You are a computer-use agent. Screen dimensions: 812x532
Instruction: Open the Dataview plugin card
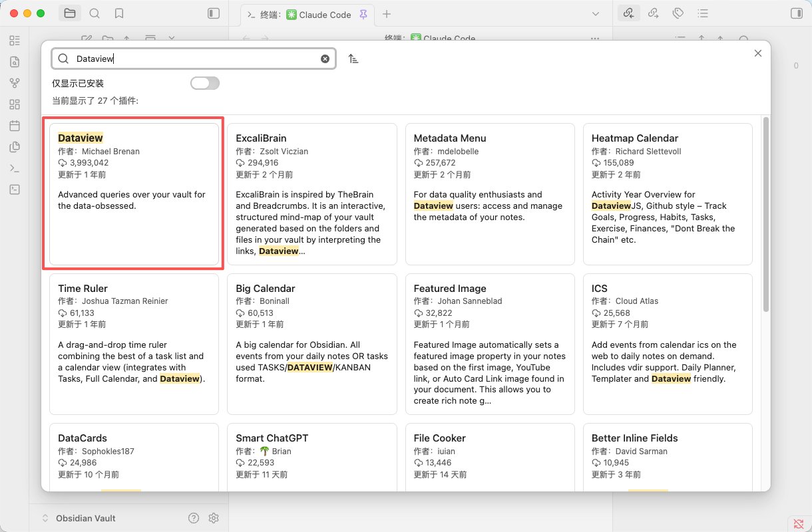[134, 194]
